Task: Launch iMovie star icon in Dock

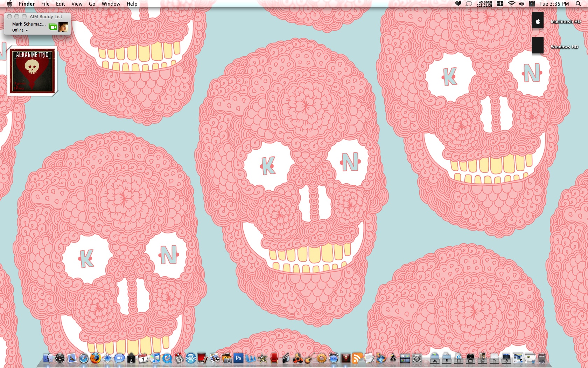Action: [x=262, y=358]
